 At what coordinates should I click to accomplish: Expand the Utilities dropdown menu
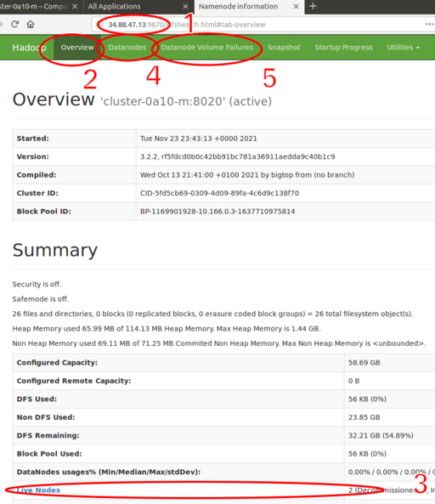404,48
